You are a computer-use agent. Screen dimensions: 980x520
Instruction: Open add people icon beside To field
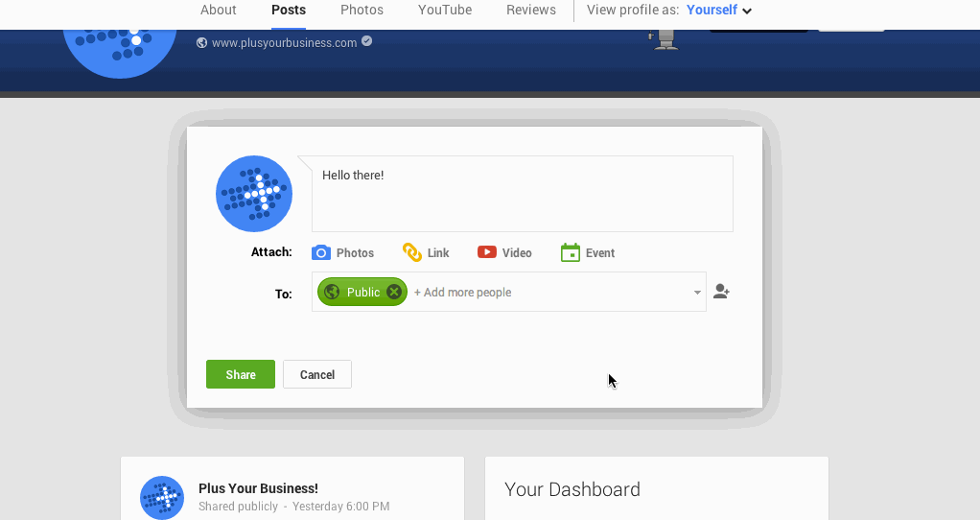[x=721, y=292]
